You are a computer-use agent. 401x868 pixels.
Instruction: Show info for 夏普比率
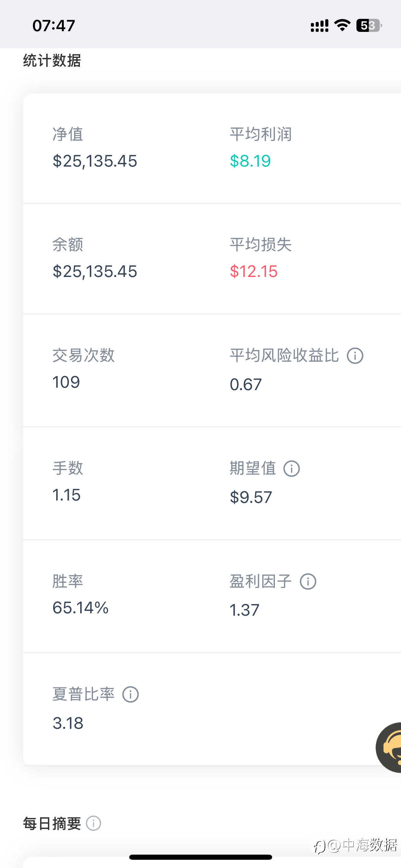(131, 695)
